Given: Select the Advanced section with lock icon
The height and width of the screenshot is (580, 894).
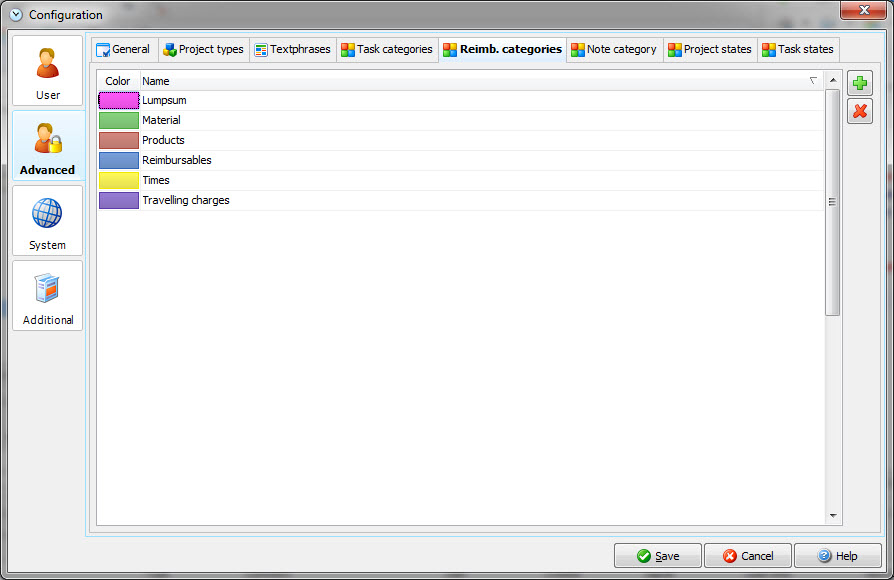Looking at the screenshot, I should tap(48, 146).
